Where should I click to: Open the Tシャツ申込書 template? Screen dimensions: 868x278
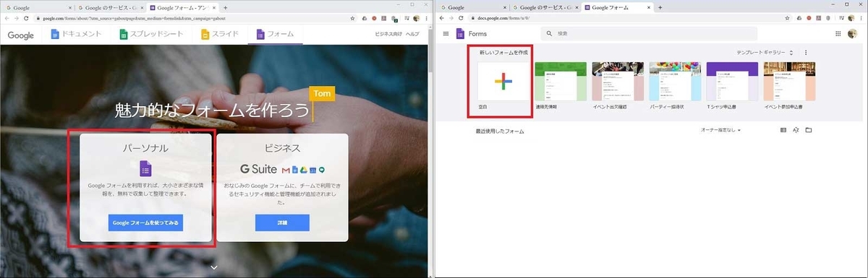coord(732,82)
